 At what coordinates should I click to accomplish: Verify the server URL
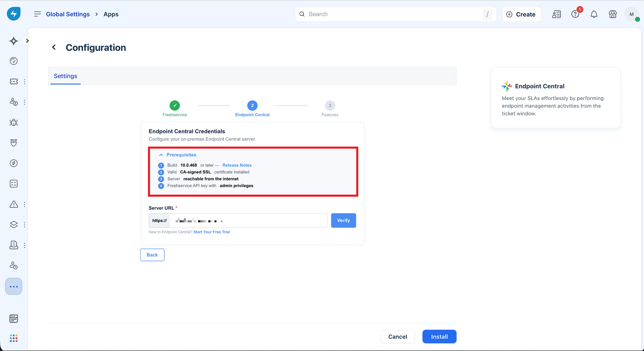(x=343, y=220)
